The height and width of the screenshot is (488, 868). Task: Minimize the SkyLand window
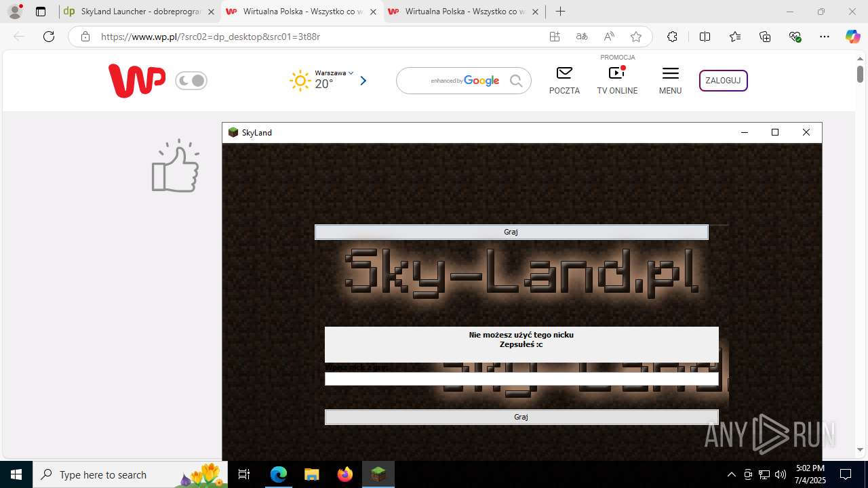(x=745, y=132)
